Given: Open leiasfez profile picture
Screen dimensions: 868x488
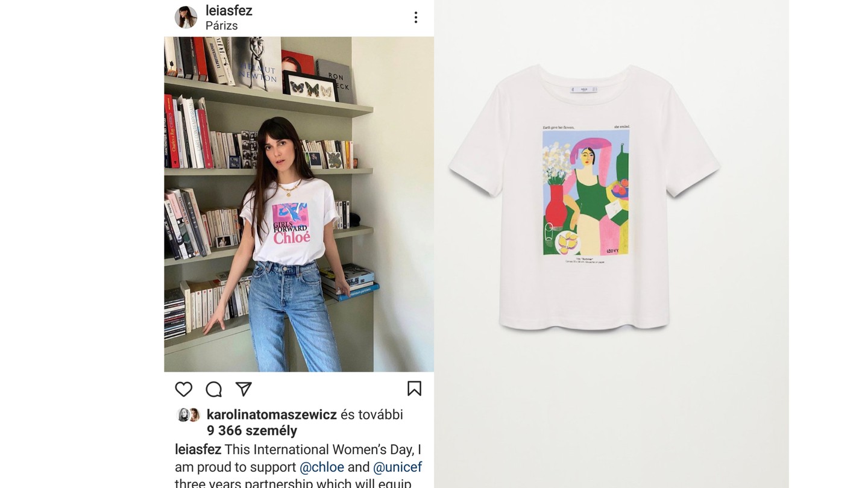Looking at the screenshot, I should tap(186, 17).
